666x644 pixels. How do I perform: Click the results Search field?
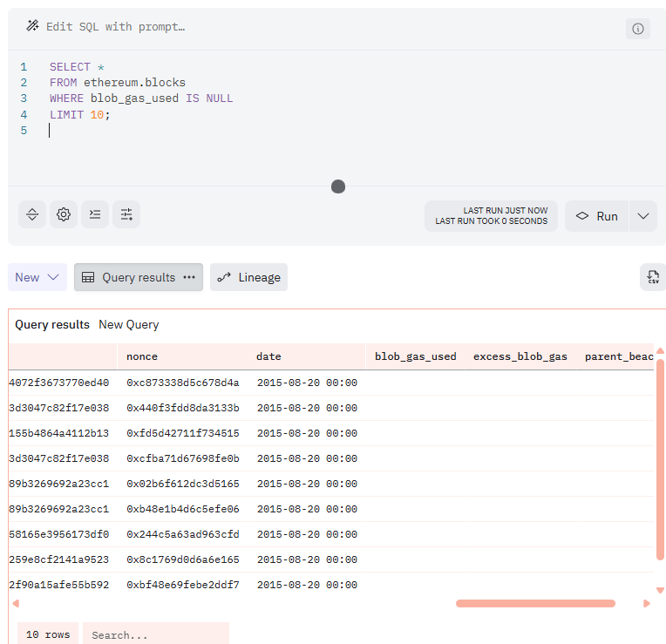pos(156,634)
